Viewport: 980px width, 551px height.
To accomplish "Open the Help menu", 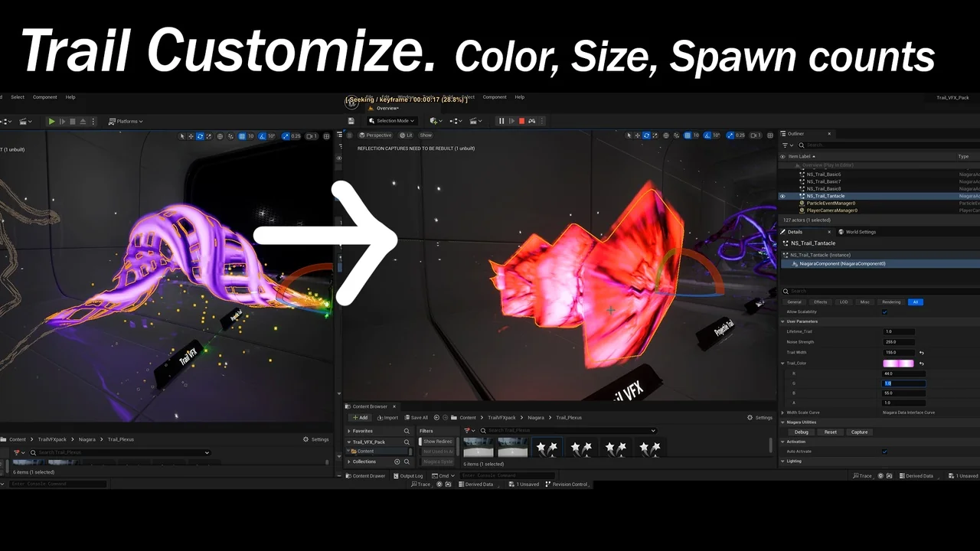I will click(519, 97).
